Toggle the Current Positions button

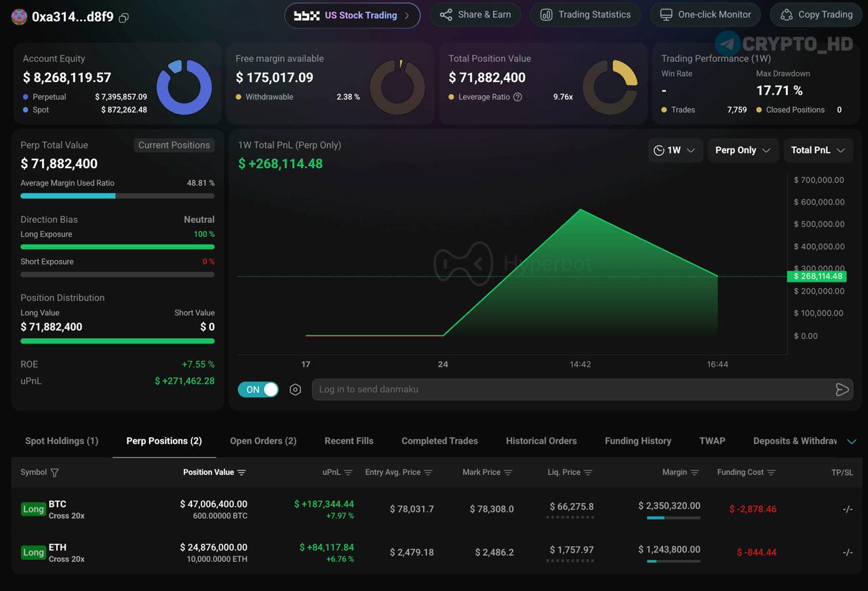[174, 145]
